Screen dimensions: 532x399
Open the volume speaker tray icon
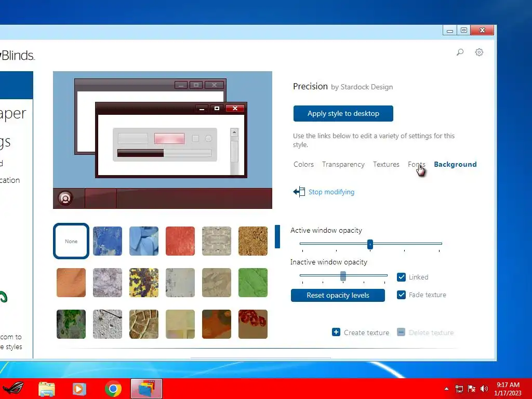(484, 389)
